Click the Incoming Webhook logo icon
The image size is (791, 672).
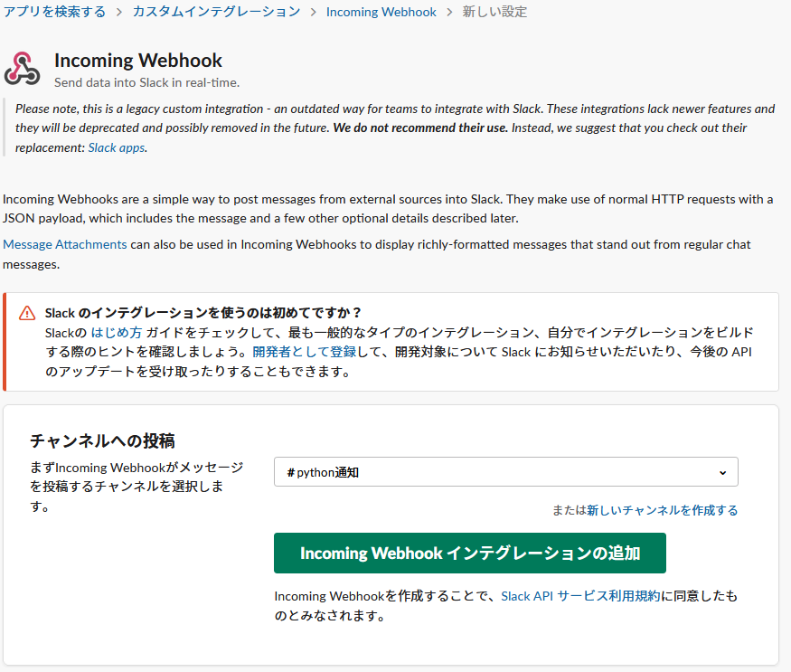coord(23,69)
